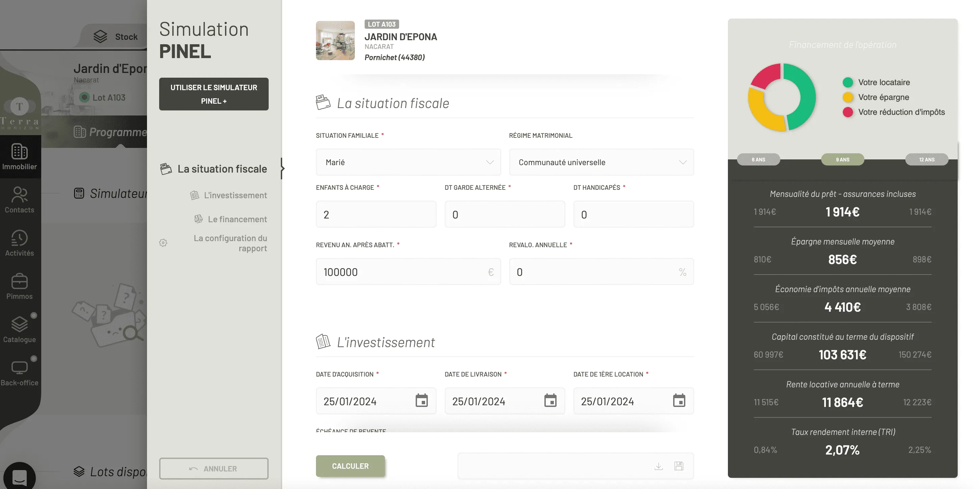Click red Votre réduction d'impôts legend swatch
The width and height of the screenshot is (980, 489).
(848, 112)
